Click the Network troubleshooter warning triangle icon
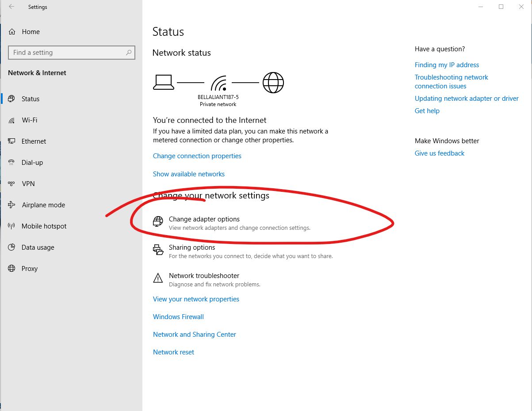 tap(158, 278)
